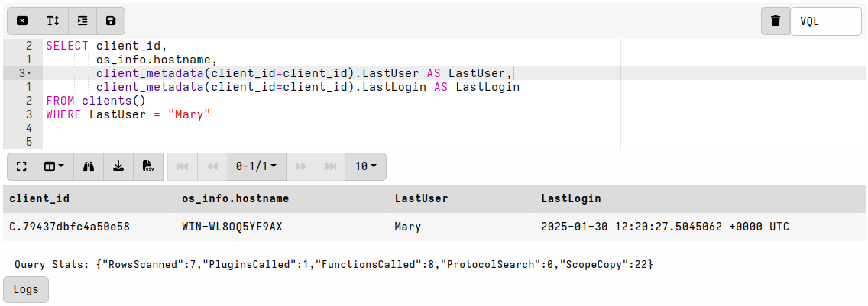Click the text size icon in the editor toolbar
The width and height of the screenshot is (868, 306).
click(x=53, y=21)
